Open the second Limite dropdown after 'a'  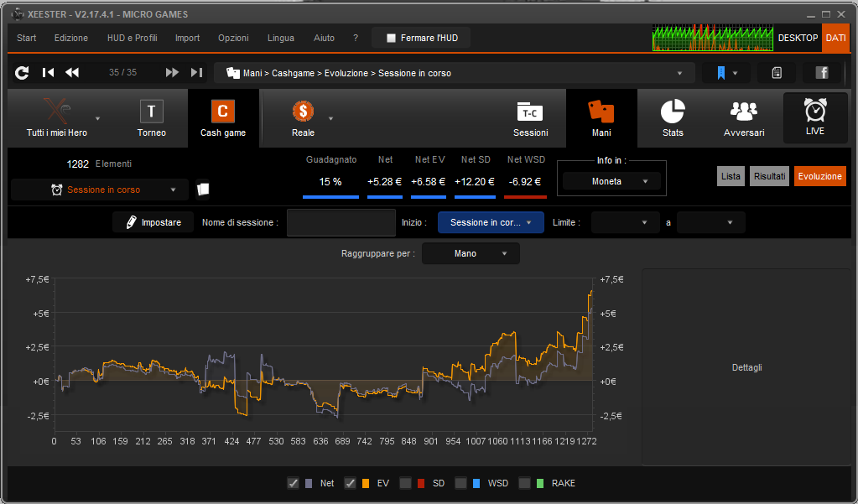[710, 222]
